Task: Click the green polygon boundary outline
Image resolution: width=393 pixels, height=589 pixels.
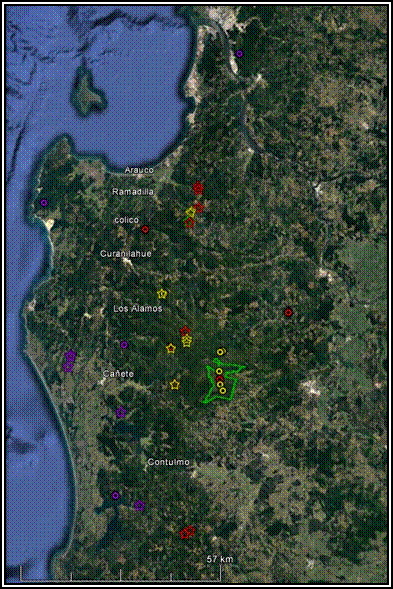Action: pyautogui.click(x=225, y=381)
